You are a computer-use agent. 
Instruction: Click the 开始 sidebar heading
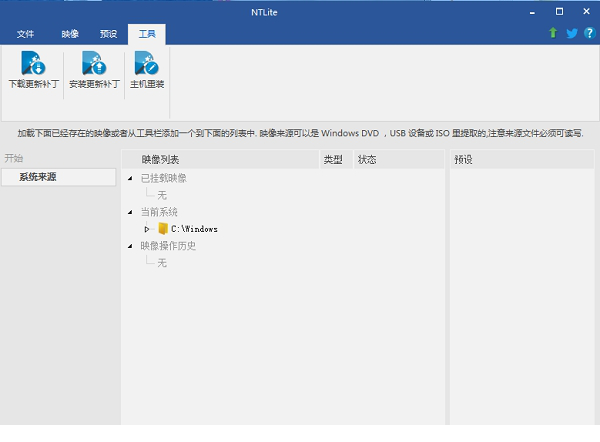14,158
